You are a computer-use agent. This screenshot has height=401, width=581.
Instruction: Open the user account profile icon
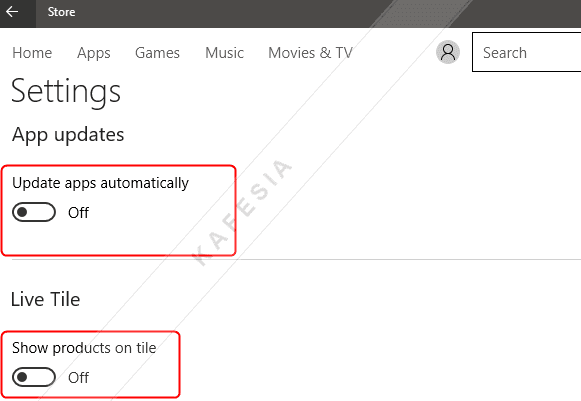pyautogui.click(x=448, y=52)
